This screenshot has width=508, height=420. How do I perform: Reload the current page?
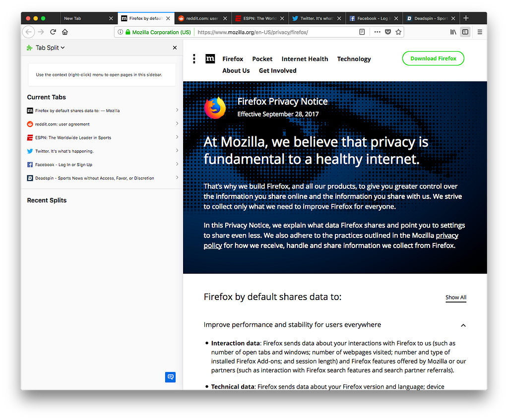[x=53, y=32]
